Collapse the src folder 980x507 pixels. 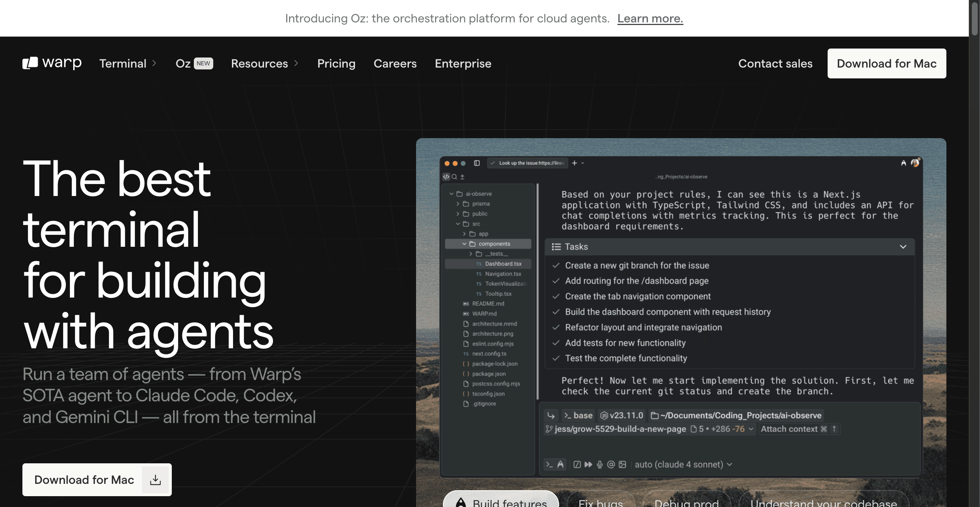click(x=458, y=224)
